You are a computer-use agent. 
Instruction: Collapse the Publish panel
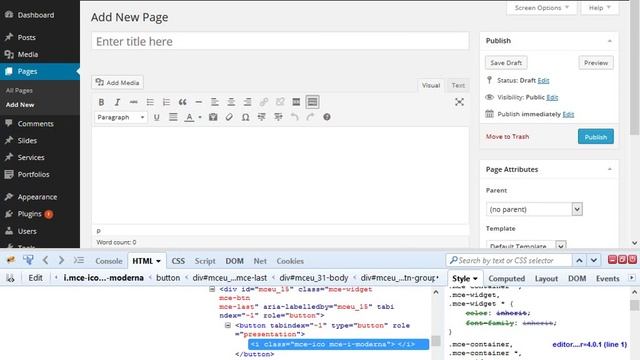610,41
